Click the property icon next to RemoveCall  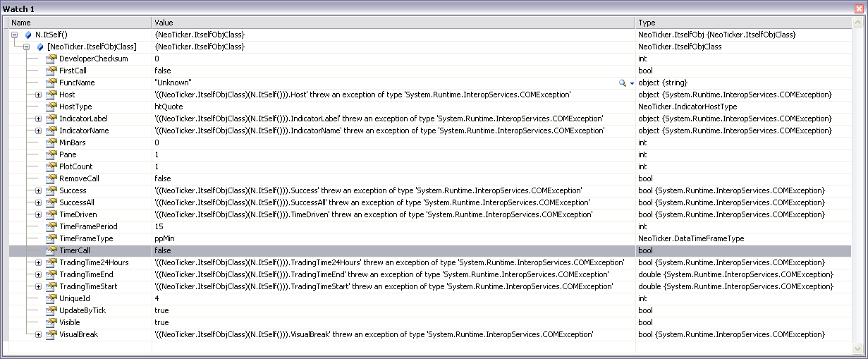(x=51, y=178)
